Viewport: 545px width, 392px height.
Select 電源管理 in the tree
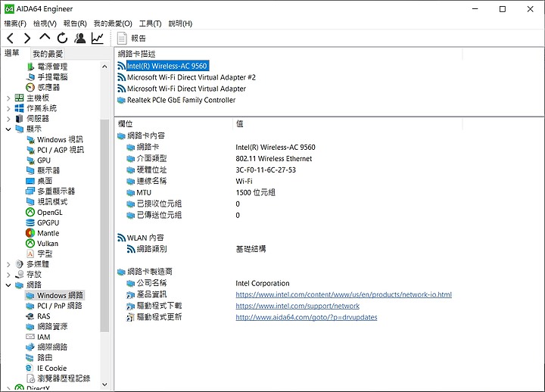tap(52, 67)
